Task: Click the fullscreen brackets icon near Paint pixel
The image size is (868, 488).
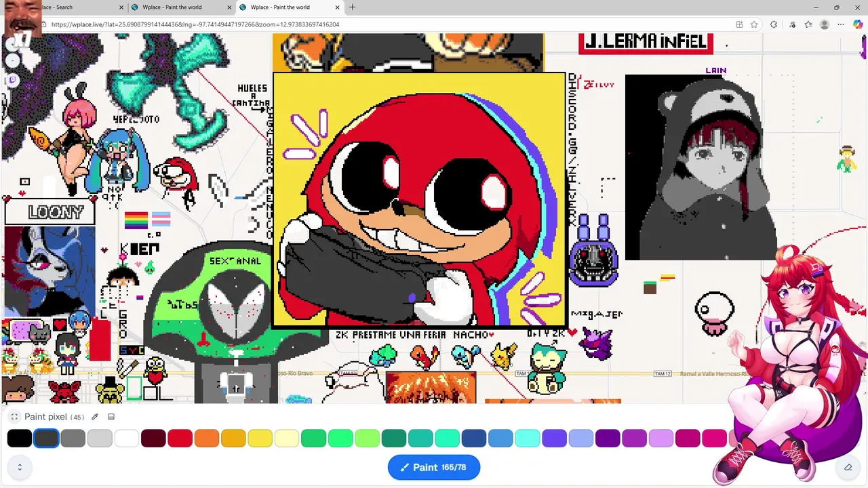Action: click(14, 417)
